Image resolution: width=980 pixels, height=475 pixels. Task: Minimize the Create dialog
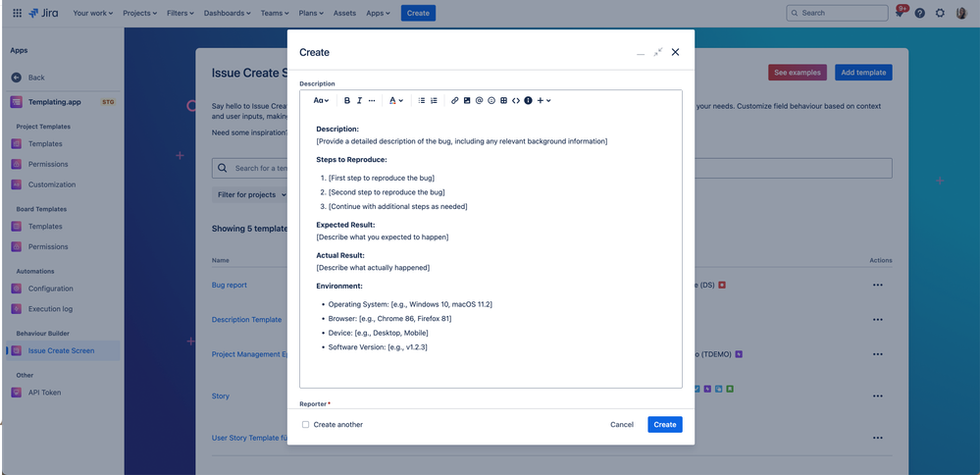click(641, 52)
